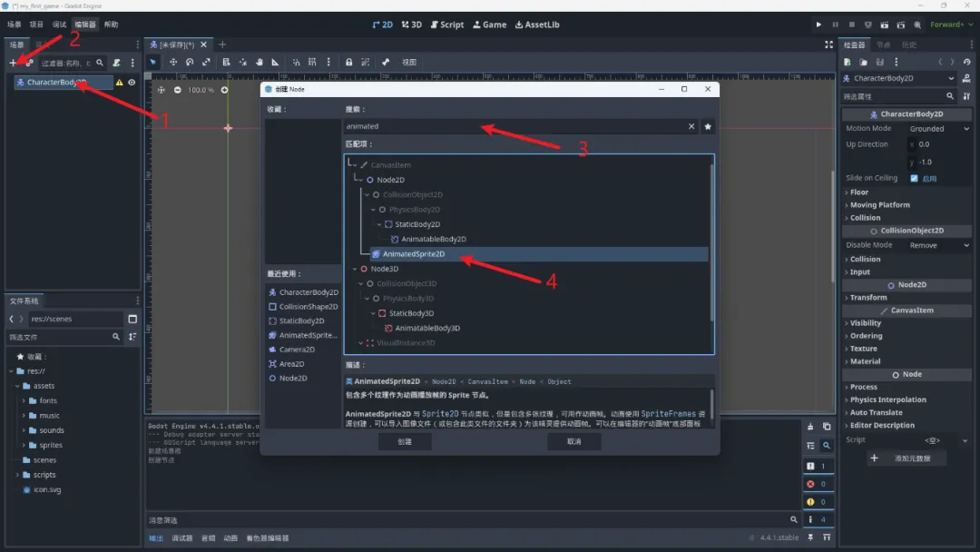Open the object history icon in inspector
This screenshot has height=552, width=980.
point(967,62)
